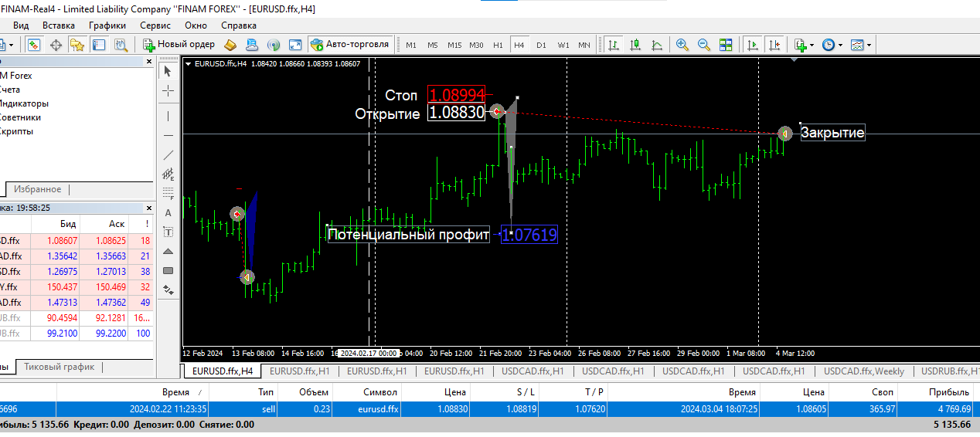Switch to the USDCAD.ffx,Weekly chart tab
This screenshot has width=980, height=437.
click(x=863, y=371)
